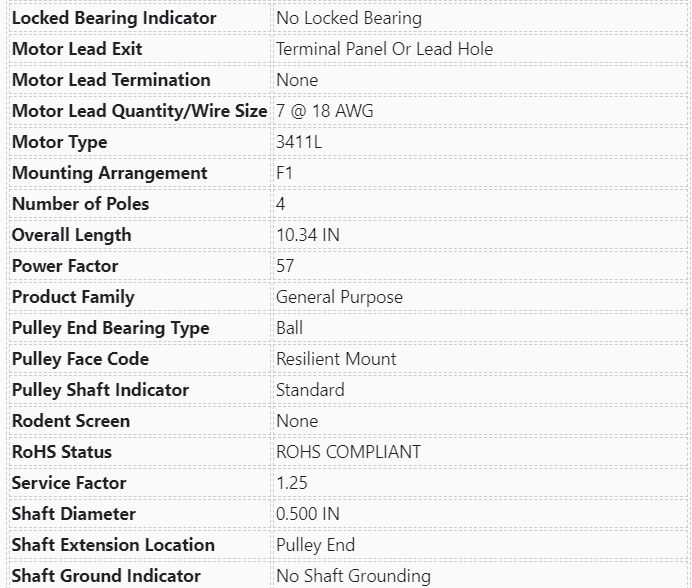Click the Overall Length value 10.34 IN

pyautogui.click(x=308, y=235)
